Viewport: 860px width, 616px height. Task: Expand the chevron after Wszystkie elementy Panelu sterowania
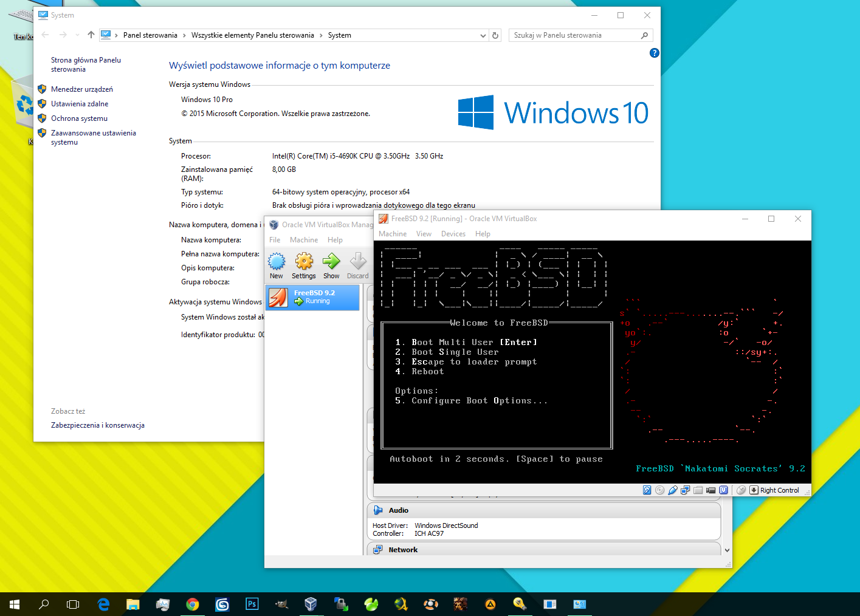tap(321, 35)
